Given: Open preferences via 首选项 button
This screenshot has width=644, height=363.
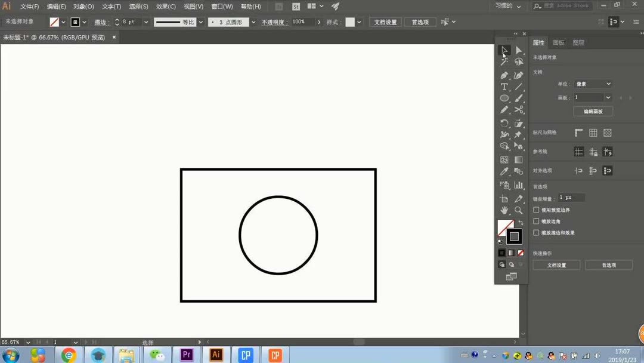Looking at the screenshot, I should 609,264.
